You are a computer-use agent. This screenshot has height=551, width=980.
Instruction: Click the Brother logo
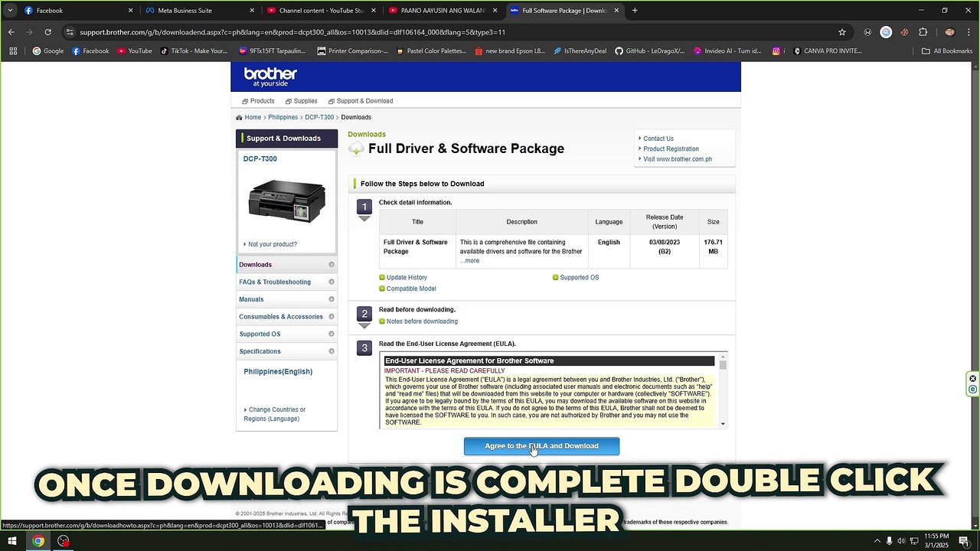pos(270,77)
